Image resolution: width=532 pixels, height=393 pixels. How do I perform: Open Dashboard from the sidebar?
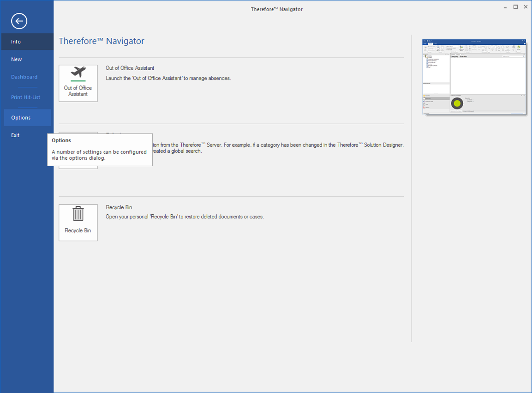click(27, 77)
